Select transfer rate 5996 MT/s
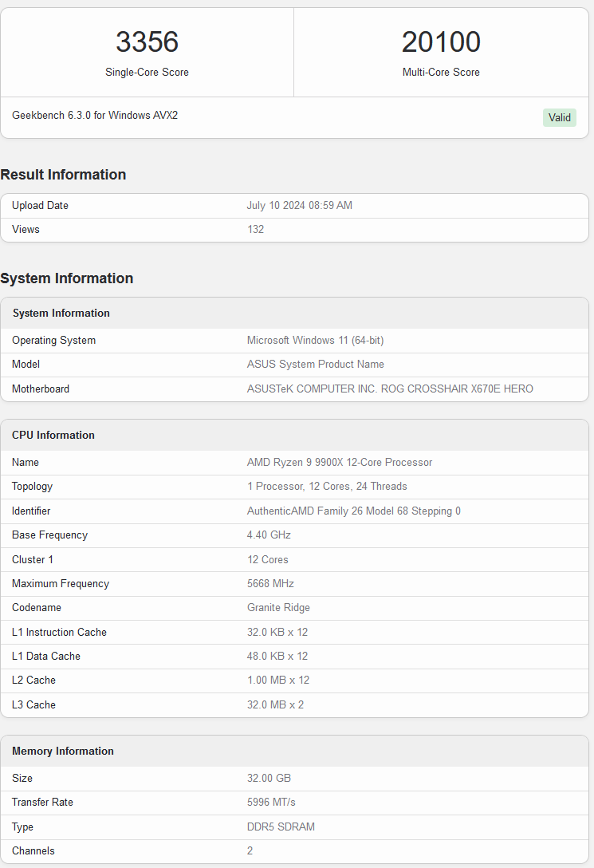Viewport: 594px width, 868px height. [271, 802]
